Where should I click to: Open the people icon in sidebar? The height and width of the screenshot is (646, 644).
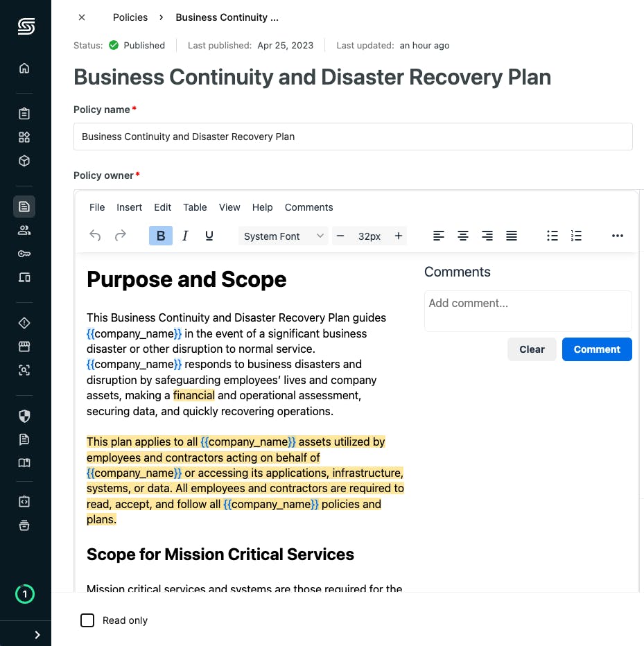[24, 230]
